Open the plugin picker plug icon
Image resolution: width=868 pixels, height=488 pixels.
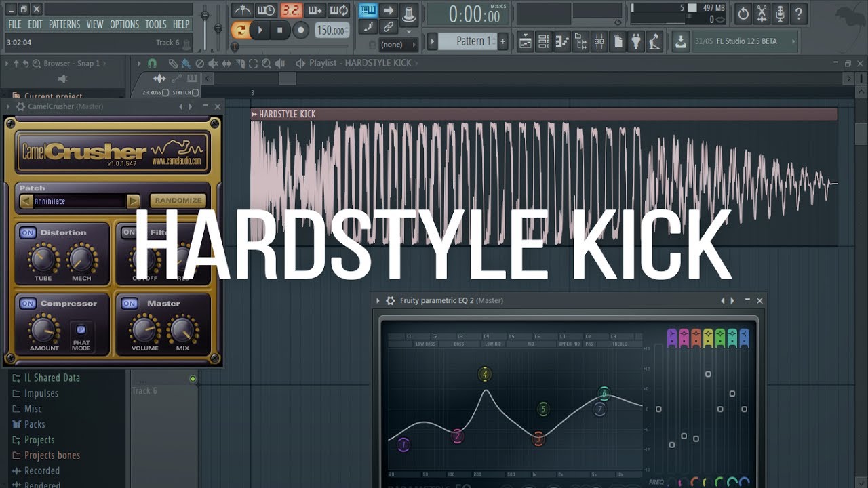(635, 41)
